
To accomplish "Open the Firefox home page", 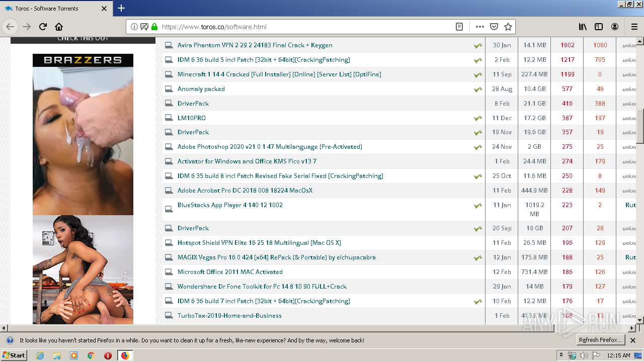I will [x=59, y=27].
